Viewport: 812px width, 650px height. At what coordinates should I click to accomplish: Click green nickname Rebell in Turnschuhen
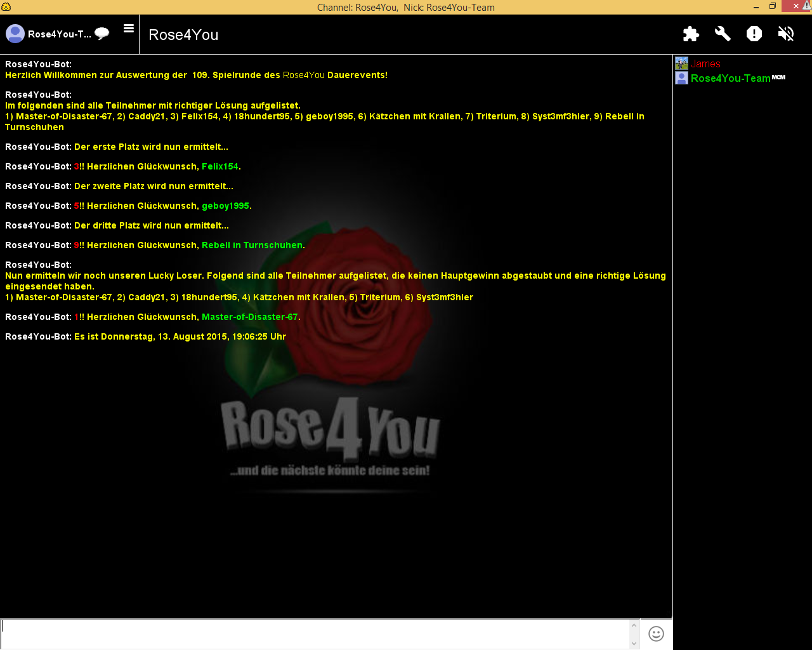pos(252,245)
